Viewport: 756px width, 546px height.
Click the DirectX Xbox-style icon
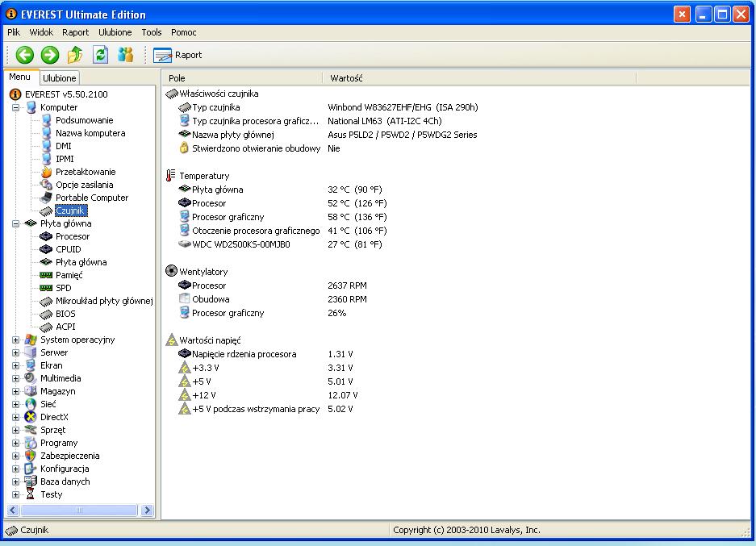pyautogui.click(x=31, y=417)
